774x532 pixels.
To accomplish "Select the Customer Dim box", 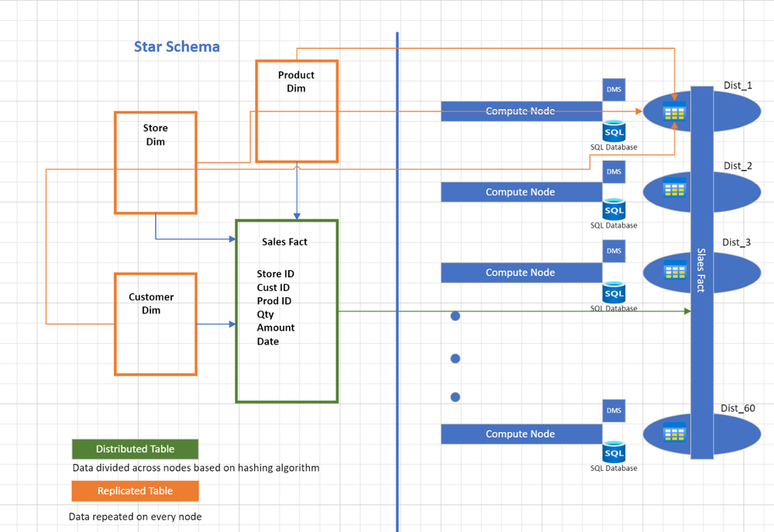I will [156, 324].
